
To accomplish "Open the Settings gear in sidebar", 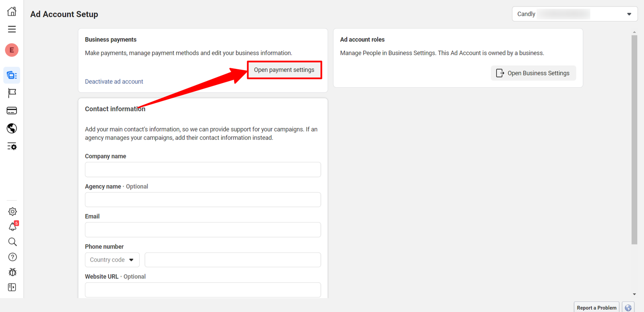I will pos(12,212).
